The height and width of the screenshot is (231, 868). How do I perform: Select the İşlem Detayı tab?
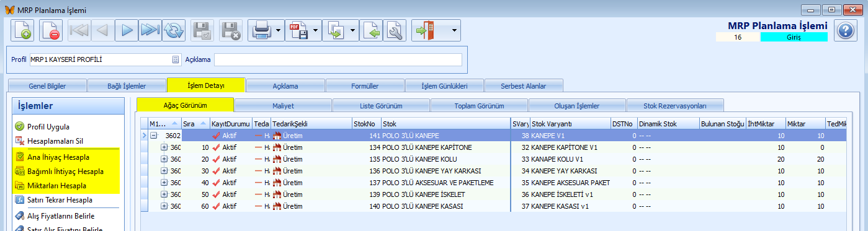(x=206, y=85)
